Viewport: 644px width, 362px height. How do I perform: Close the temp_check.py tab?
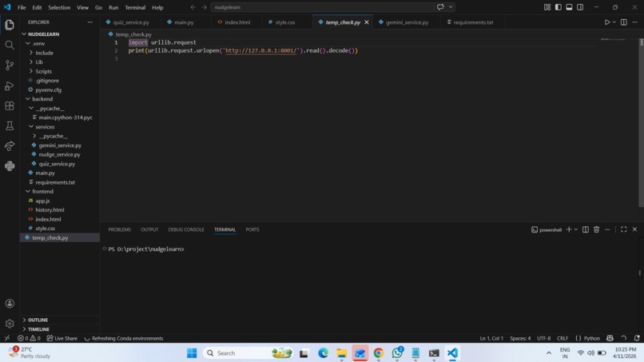[367, 22]
